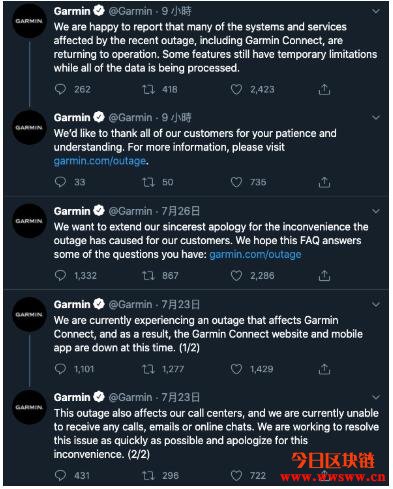Reply to the tweet with 262 comments
This screenshot has width=393, height=489.
60,89
